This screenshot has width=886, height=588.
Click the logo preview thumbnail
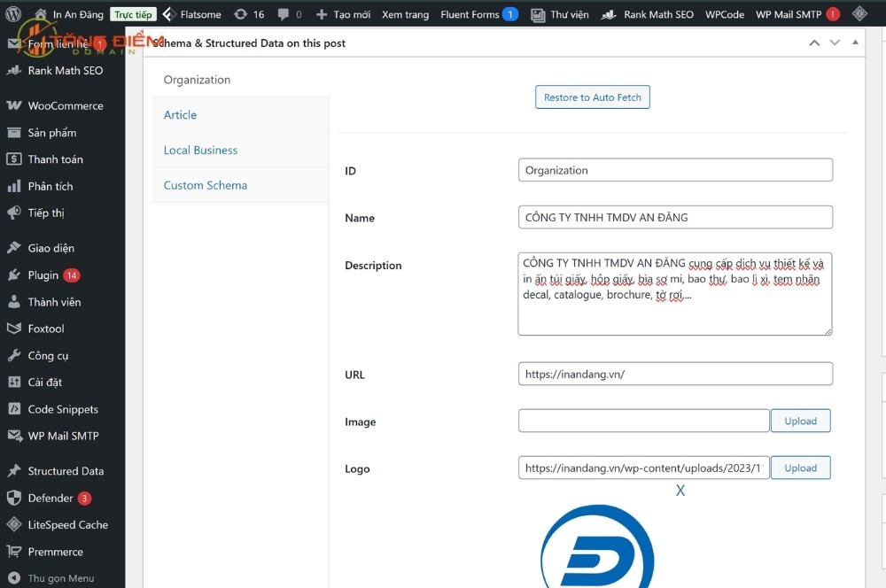[x=597, y=545]
